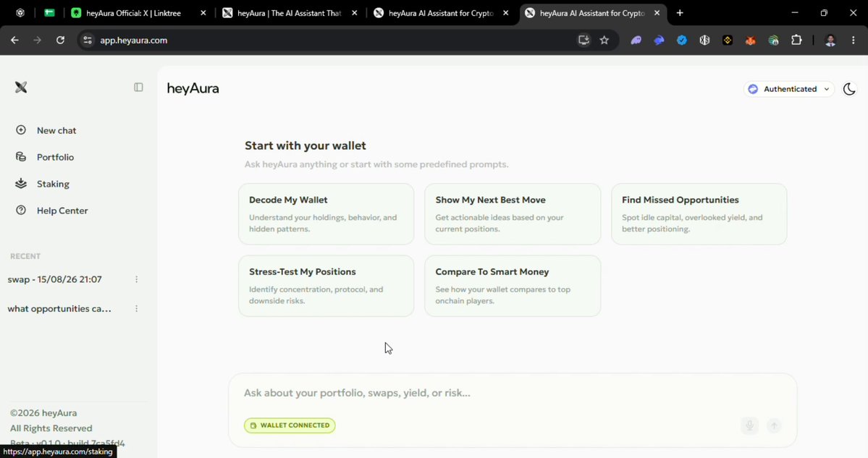Open the Phantom wallet extension icon
Viewport: 868px width, 458px height.
pos(636,40)
